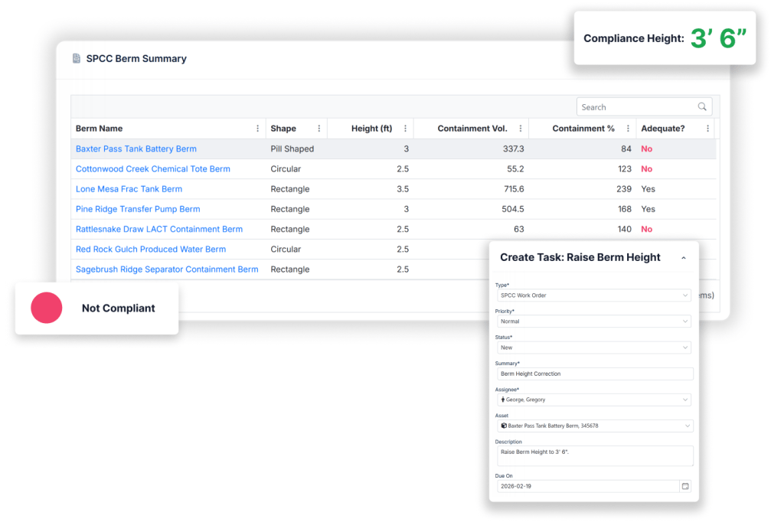Click the search magnifier icon
The width and height of the screenshot is (784, 532).
point(702,107)
